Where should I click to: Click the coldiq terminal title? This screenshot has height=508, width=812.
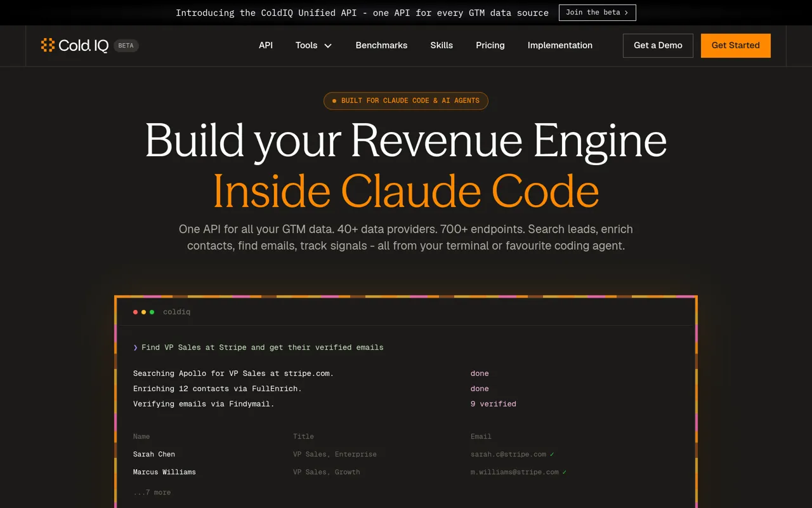point(176,312)
